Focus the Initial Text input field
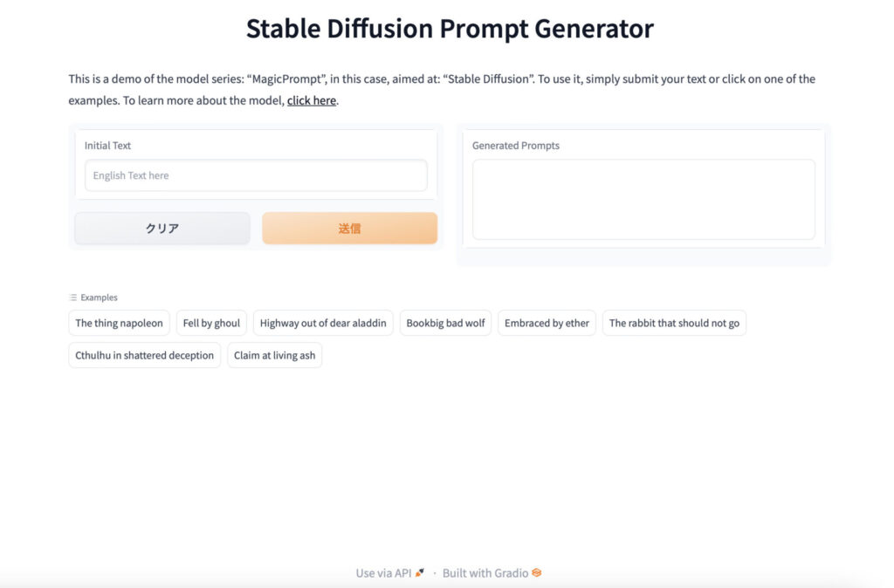The height and width of the screenshot is (588, 894). click(x=256, y=175)
